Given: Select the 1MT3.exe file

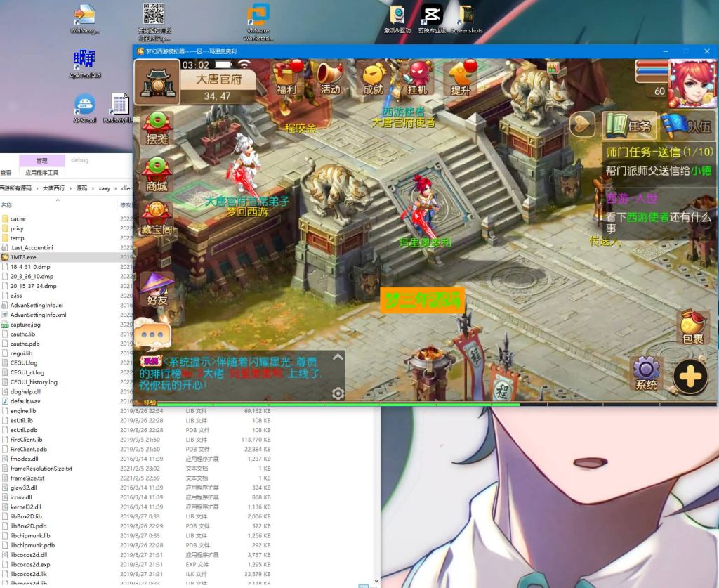Looking at the screenshot, I should click(x=23, y=257).
